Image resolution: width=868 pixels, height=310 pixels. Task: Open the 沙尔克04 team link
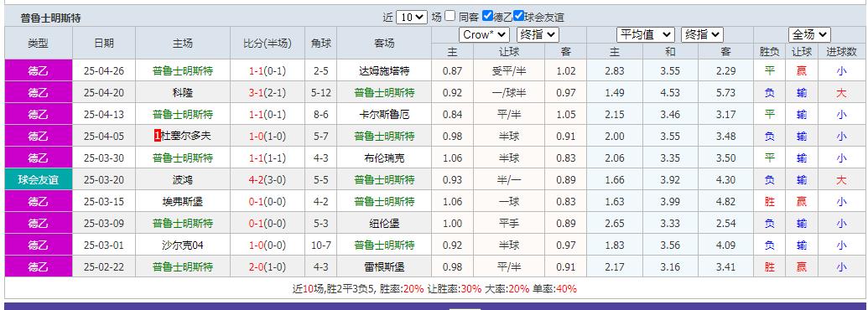[183, 245]
